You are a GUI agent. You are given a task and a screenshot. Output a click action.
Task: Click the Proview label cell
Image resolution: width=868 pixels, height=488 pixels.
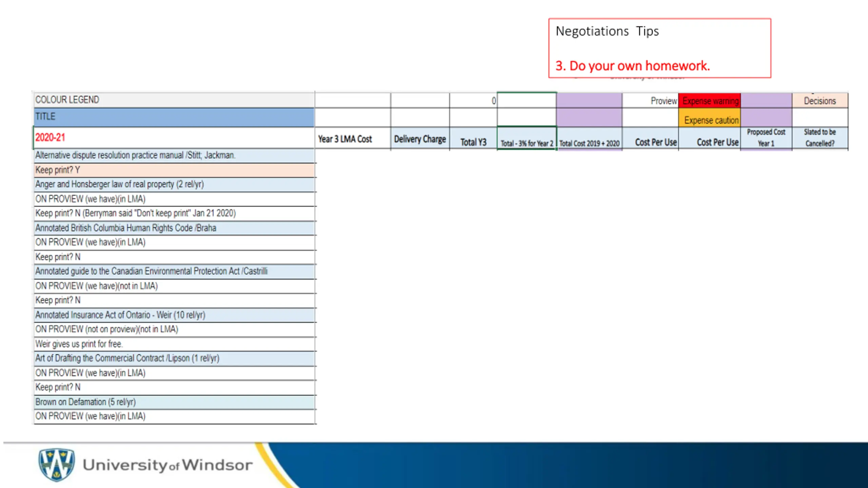[650, 101]
